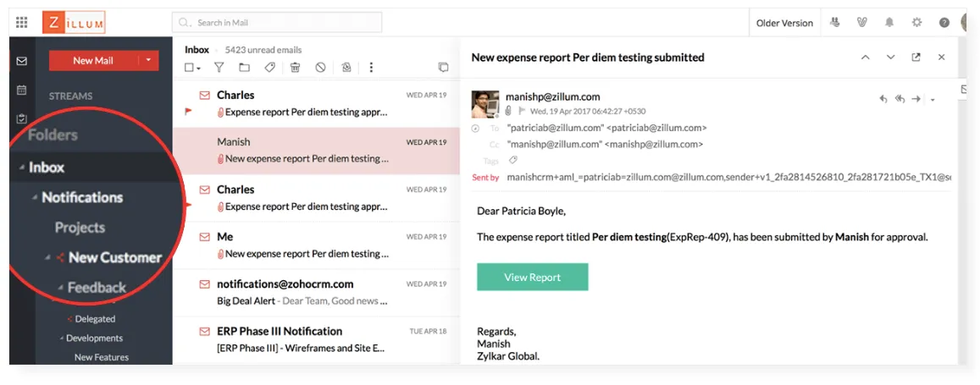The height and width of the screenshot is (385, 980).
Task: Open settings gear in the top bar
Action: [916, 23]
